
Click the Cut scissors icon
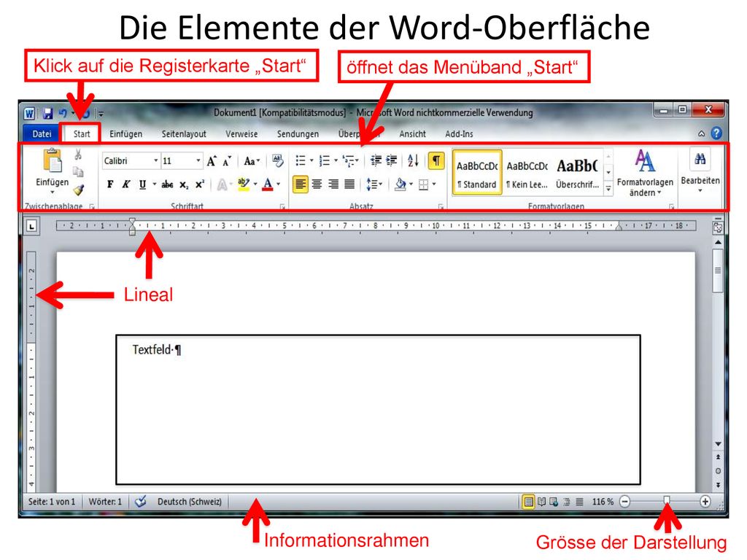click(78, 155)
